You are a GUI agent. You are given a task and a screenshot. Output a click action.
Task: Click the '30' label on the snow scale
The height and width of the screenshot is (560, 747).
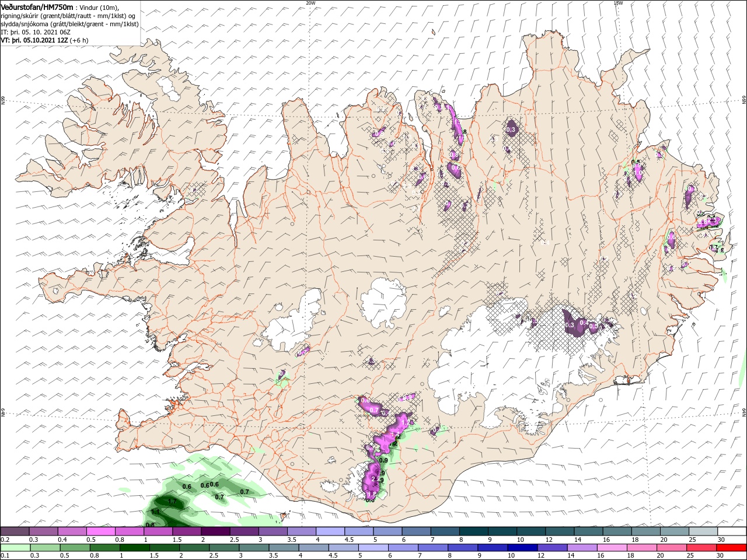(721, 540)
